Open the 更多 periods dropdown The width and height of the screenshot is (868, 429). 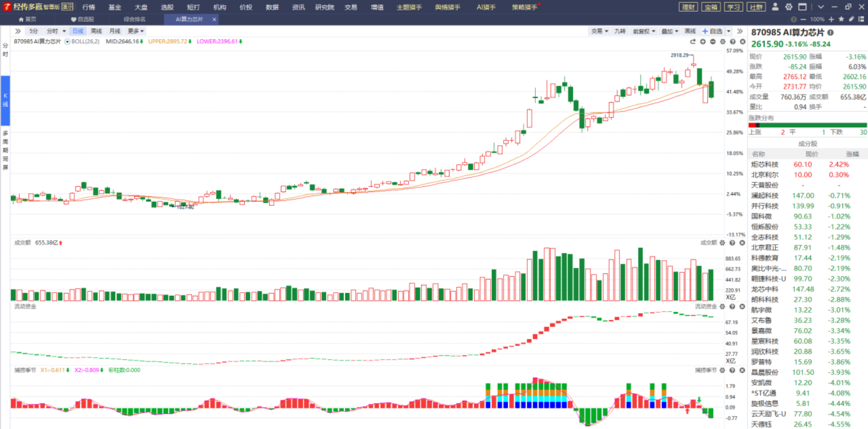coord(135,31)
